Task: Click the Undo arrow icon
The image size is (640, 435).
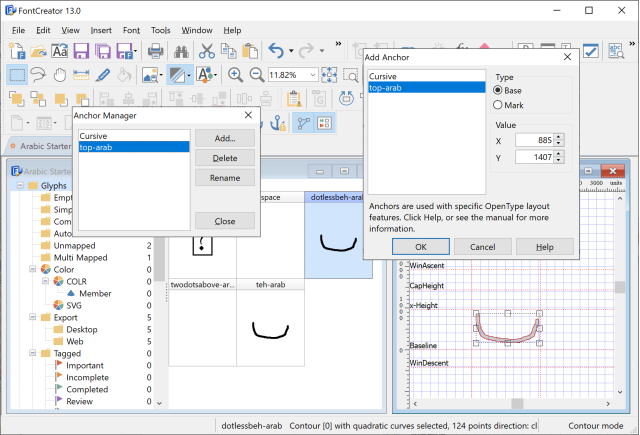Action: 277,52
